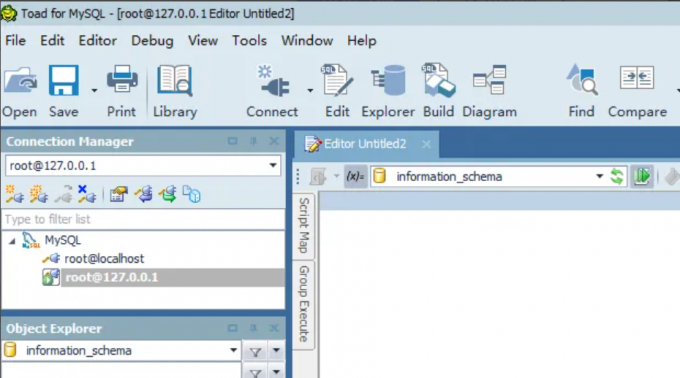Open the database Explorer icon
The width and height of the screenshot is (680, 378).
point(388,80)
